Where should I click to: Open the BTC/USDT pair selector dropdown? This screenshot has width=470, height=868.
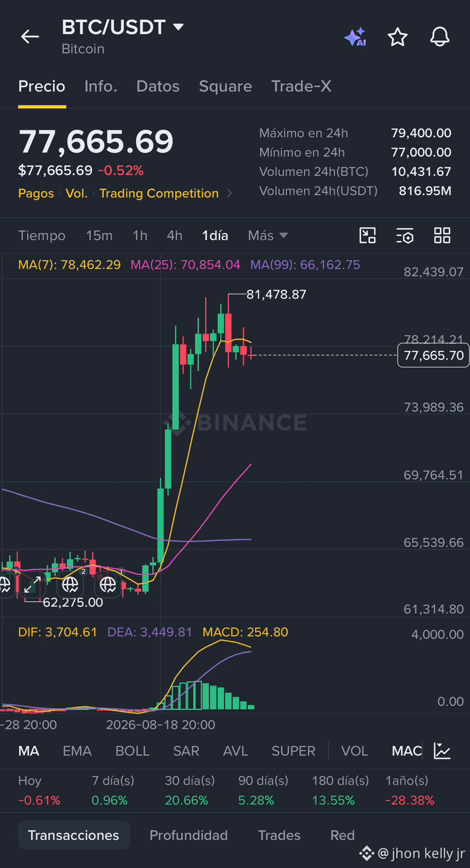coord(122,27)
